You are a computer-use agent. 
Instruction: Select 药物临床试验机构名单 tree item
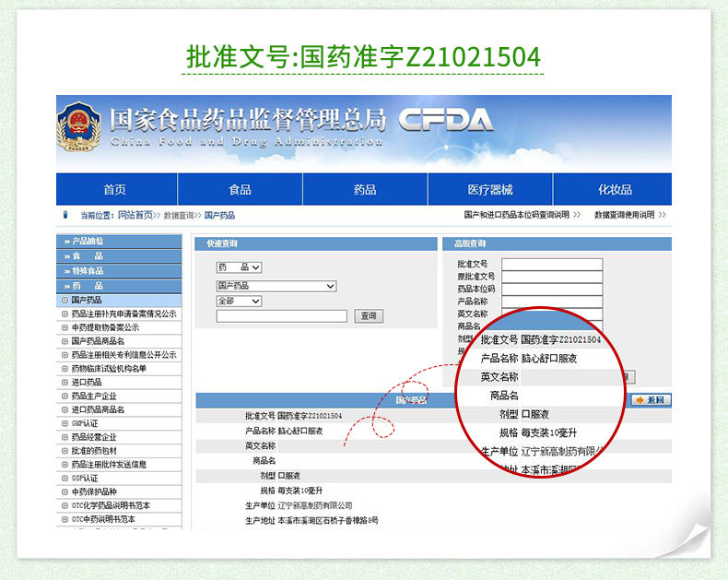[x=109, y=369]
